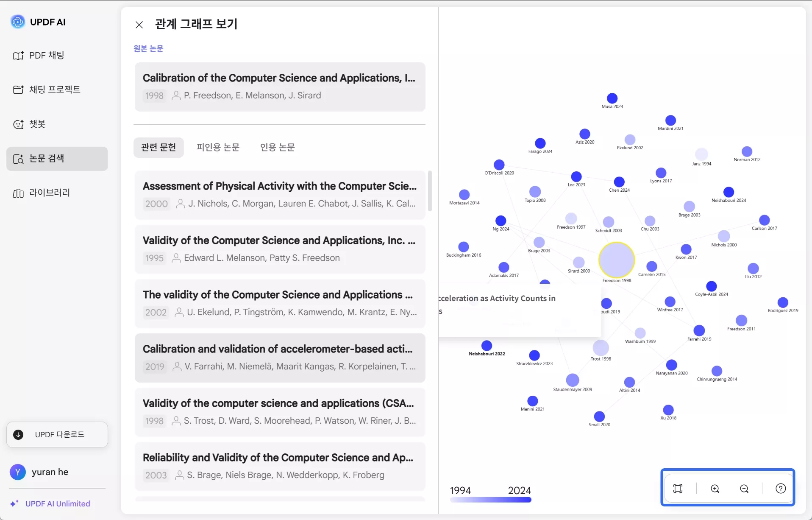Screen dimensions: 812x520
Task: Click the zoom in graph icon
Action: (x=715, y=489)
